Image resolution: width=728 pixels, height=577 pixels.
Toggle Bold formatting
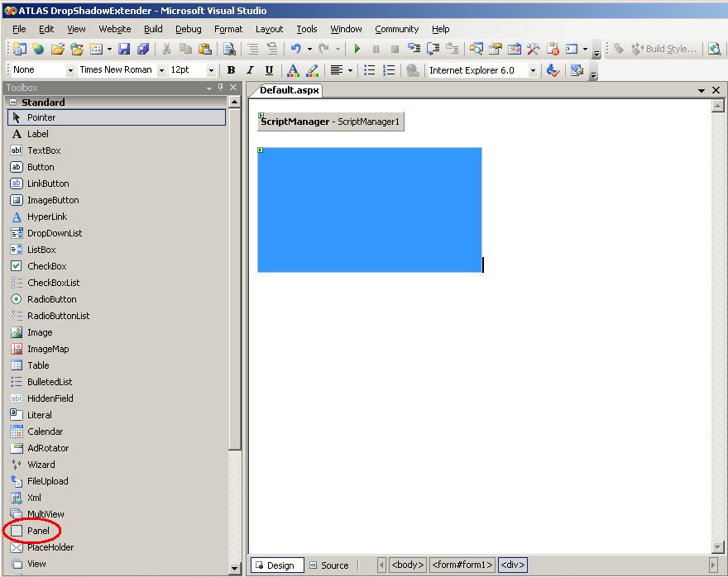231,71
